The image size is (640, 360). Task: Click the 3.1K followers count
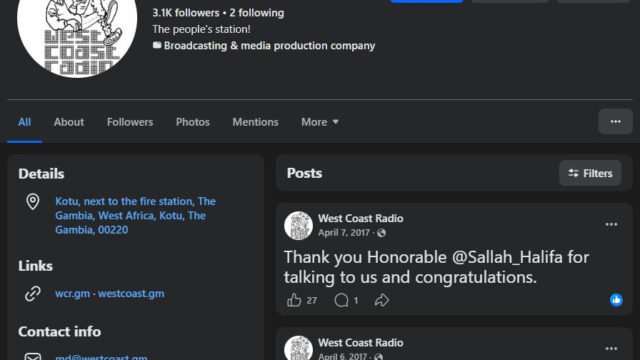tap(186, 13)
